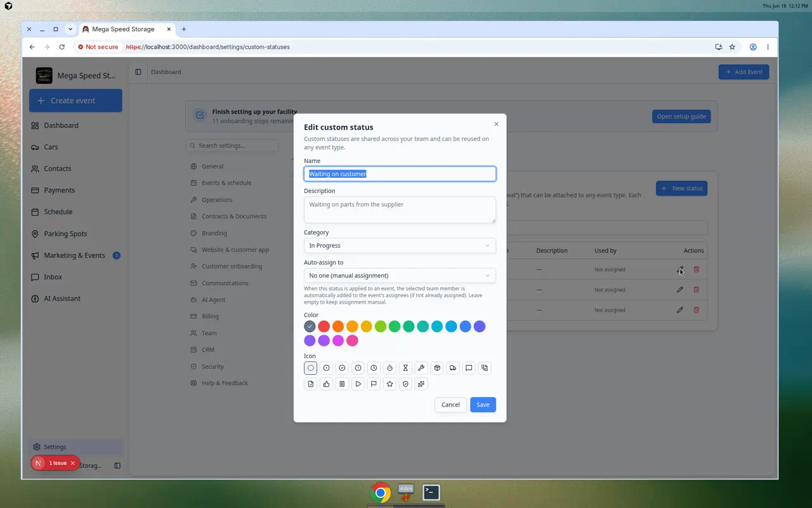This screenshot has height=508, width=812.
Task: Delete the last status row
Action: pos(696,310)
